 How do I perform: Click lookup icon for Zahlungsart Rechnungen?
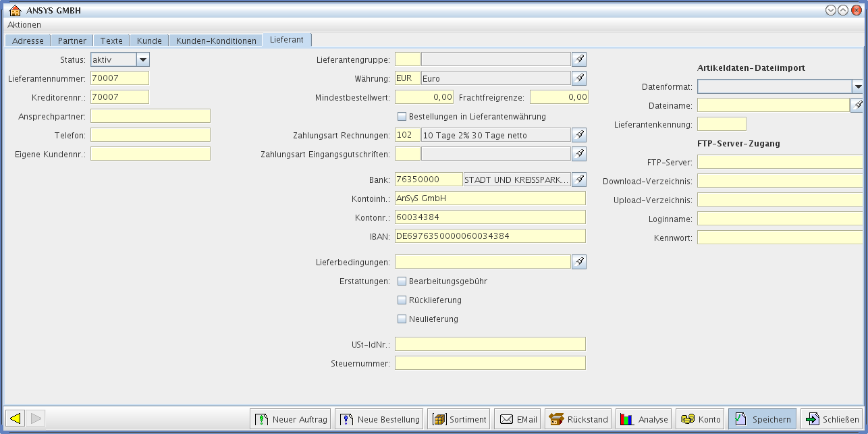pos(578,135)
